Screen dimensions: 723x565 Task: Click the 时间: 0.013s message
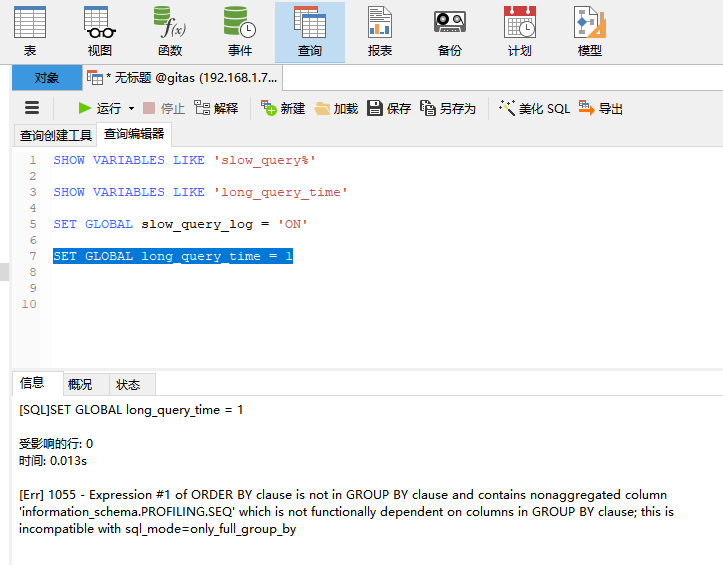pyautogui.click(x=53, y=461)
